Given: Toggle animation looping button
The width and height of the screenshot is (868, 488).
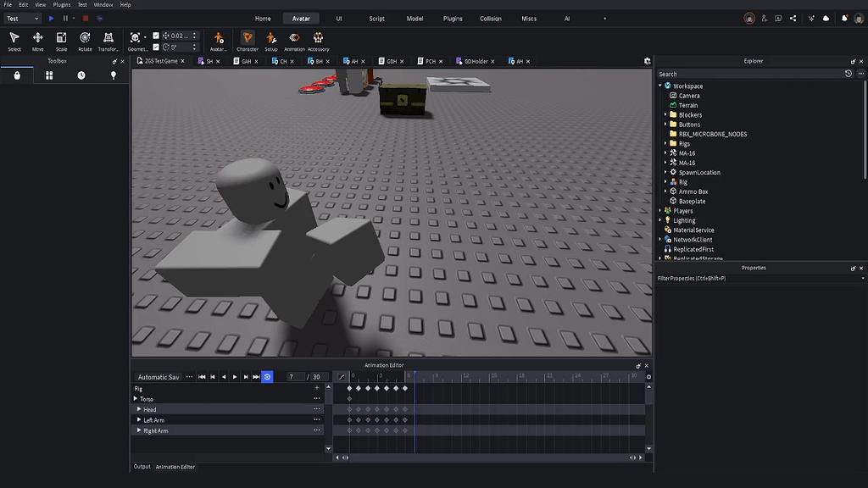Looking at the screenshot, I should 267,377.
